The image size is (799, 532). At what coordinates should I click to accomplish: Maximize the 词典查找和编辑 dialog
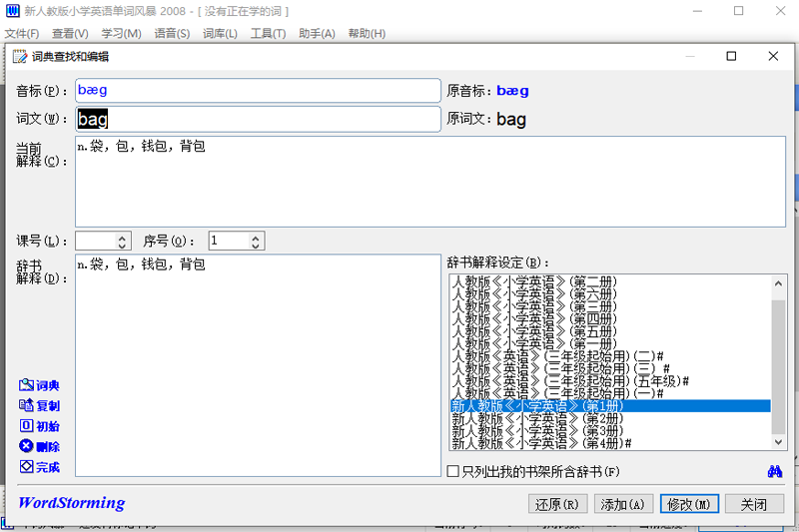point(731,56)
